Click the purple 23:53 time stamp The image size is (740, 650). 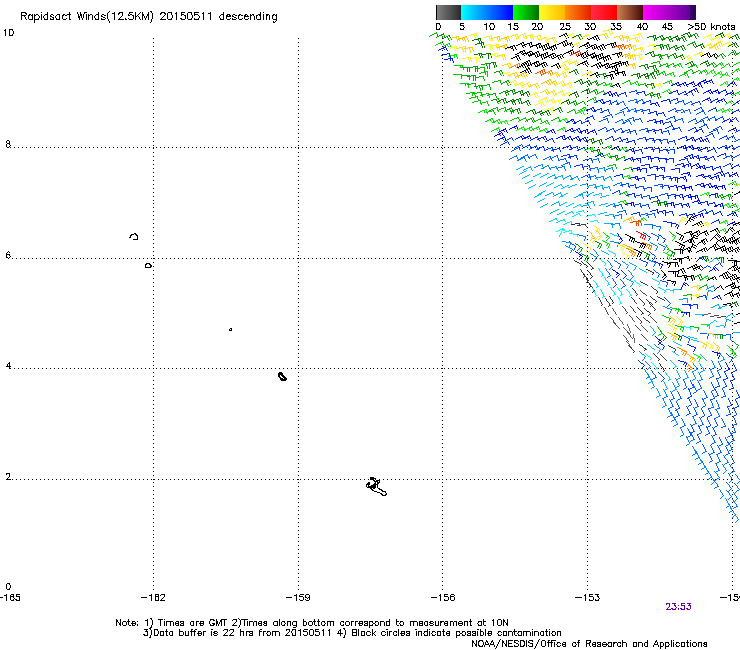678,607
